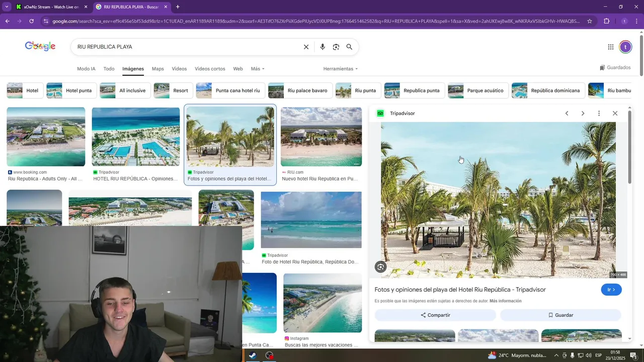Filter by the All inclusive chip

pyautogui.click(x=125, y=90)
